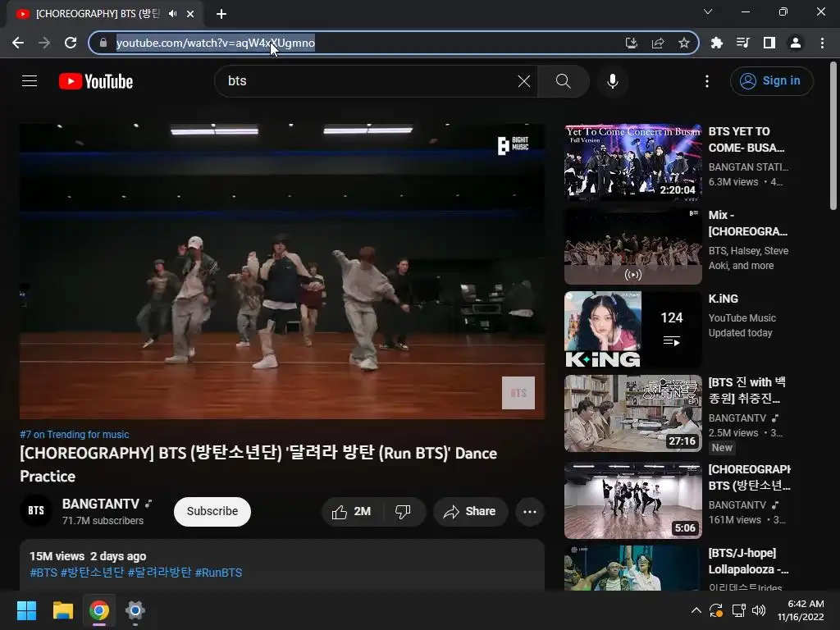Open the 27:16 BTS Jin video thumbnail
The height and width of the screenshot is (630, 840).
click(632, 413)
